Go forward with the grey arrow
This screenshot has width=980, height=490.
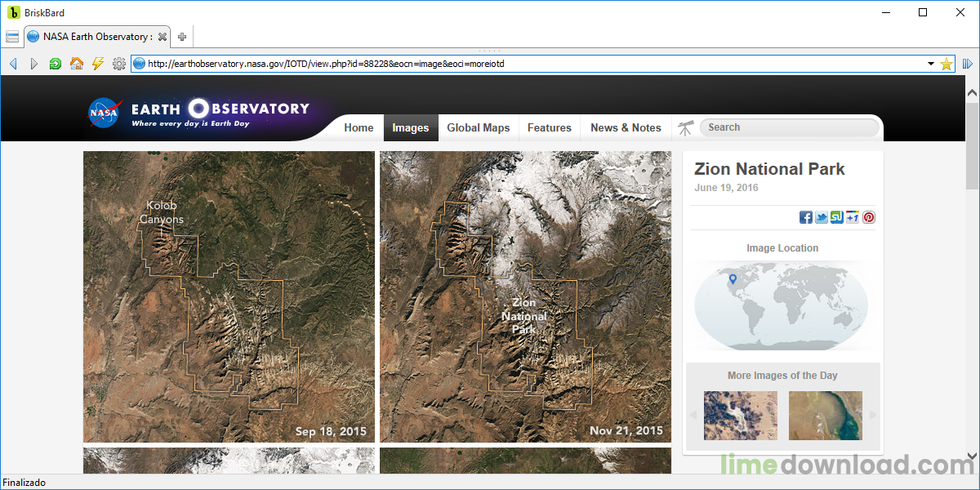[x=33, y=64]
